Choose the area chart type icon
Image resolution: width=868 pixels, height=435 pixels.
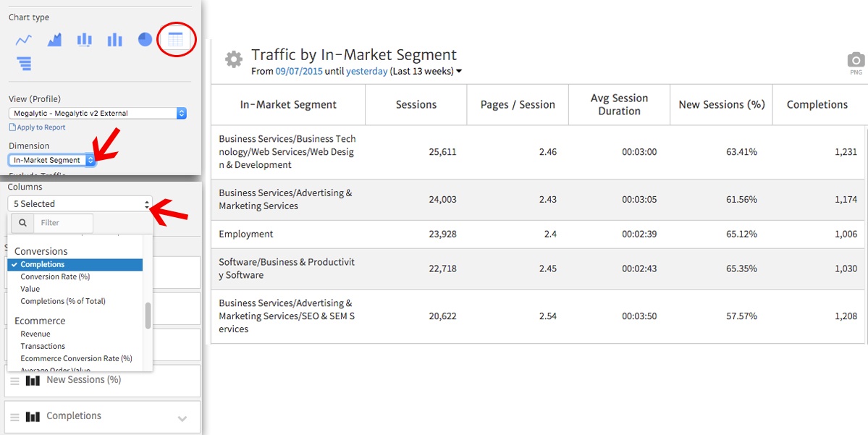click(54, 40)
